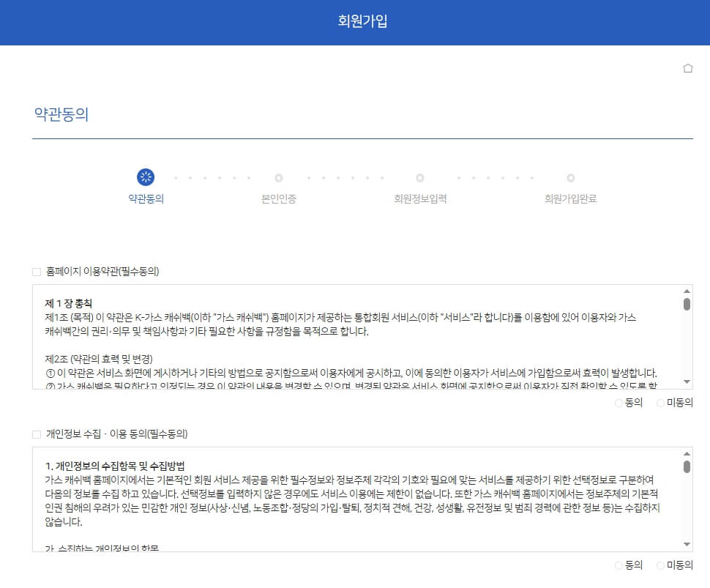This screenshot has height=588, width=710.
Task: Click the scroll-down arrow of the privacy consent box
Action: click(685, 545)
